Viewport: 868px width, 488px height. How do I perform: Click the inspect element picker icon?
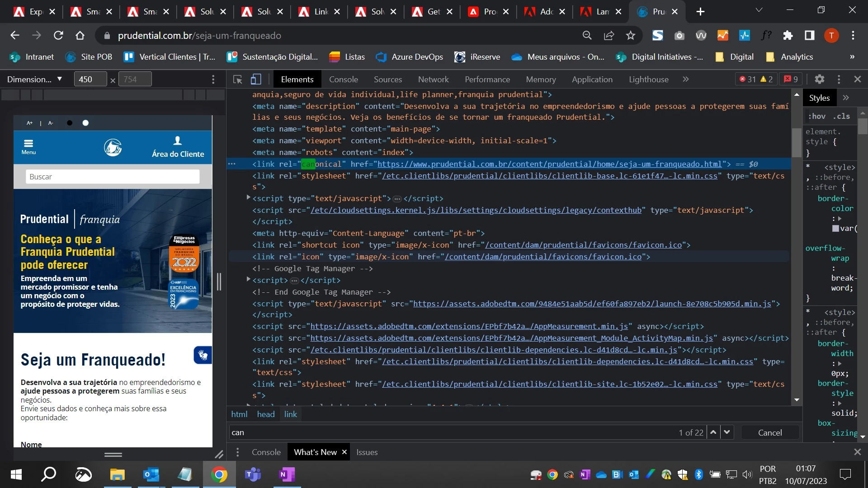[237, 80]
